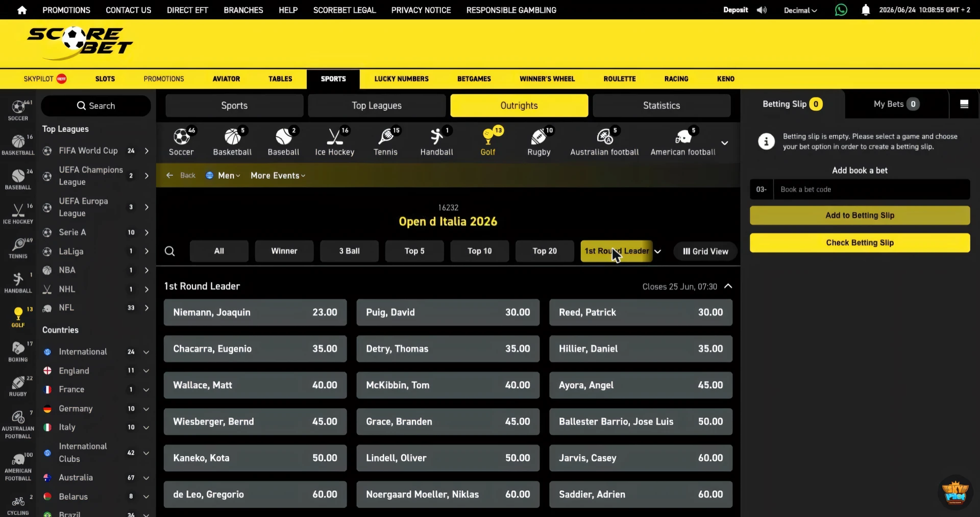
Task: Filter markets by 3 Ball
Action: pyautogui.click(x=350, y=251)
